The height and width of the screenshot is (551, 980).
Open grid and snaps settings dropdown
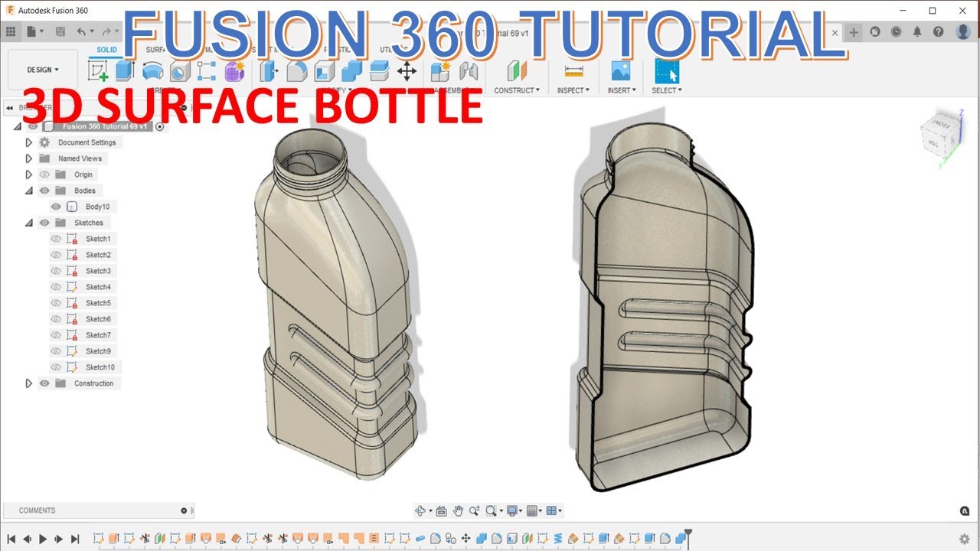tap(534, 510)
